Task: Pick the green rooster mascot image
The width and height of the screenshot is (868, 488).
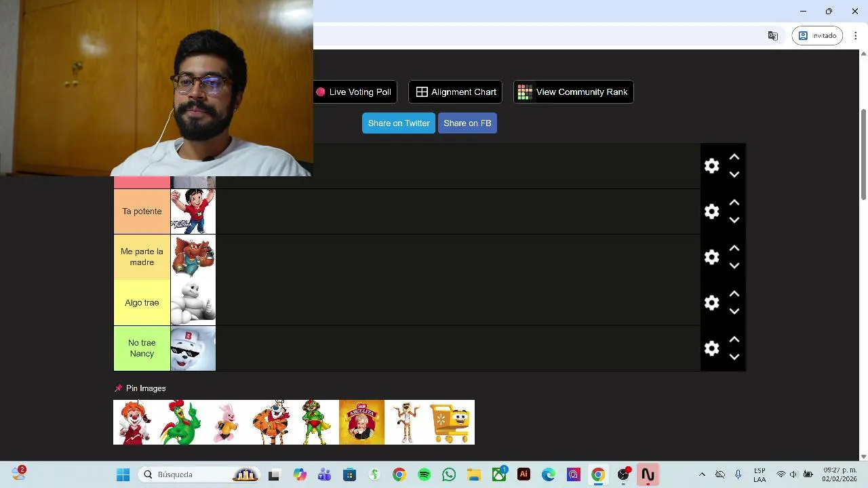Action: point(181,422)
